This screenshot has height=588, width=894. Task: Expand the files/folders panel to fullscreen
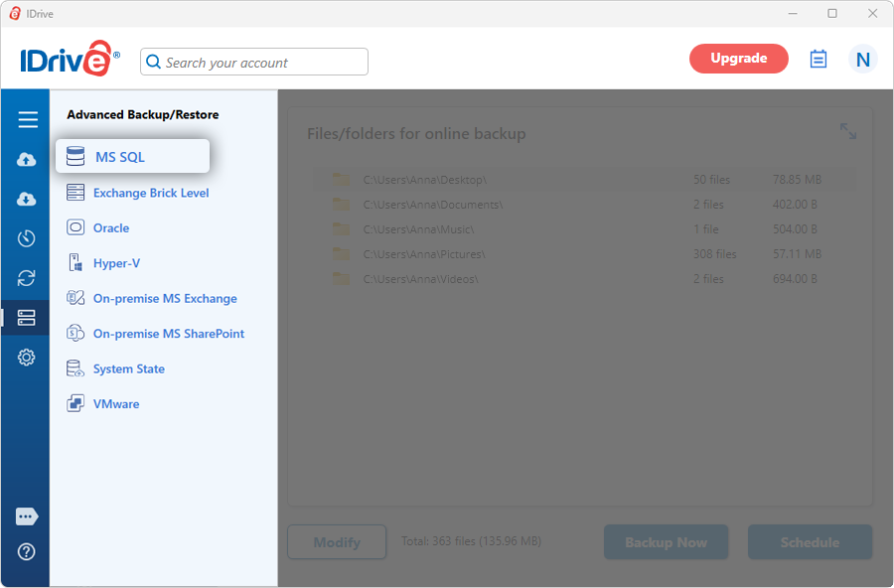pos(847,131)
